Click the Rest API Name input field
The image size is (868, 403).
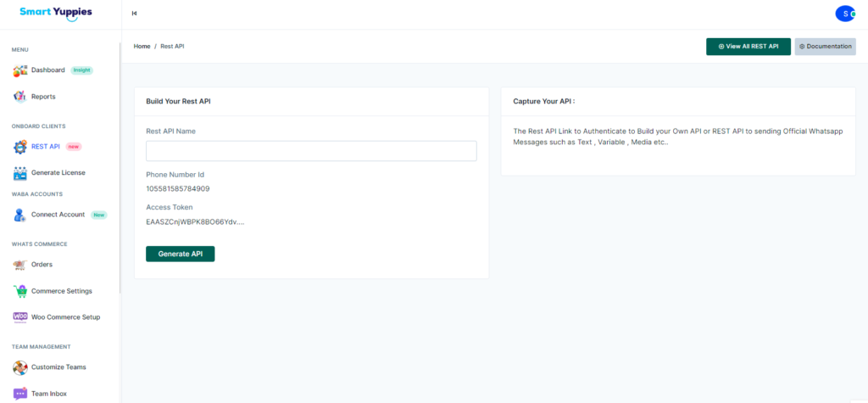tap(311, 151)
